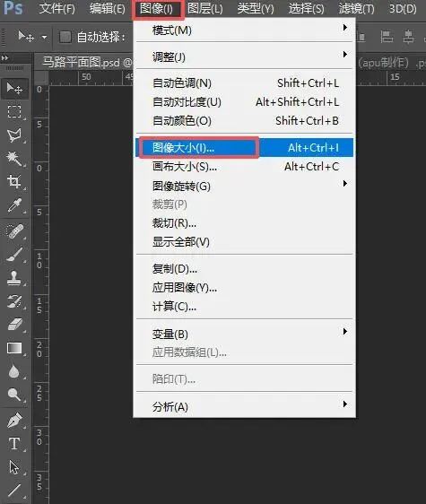Expand the 变量(B) submenu
Viewport: 426px width, 504px height.
[244, 334]
